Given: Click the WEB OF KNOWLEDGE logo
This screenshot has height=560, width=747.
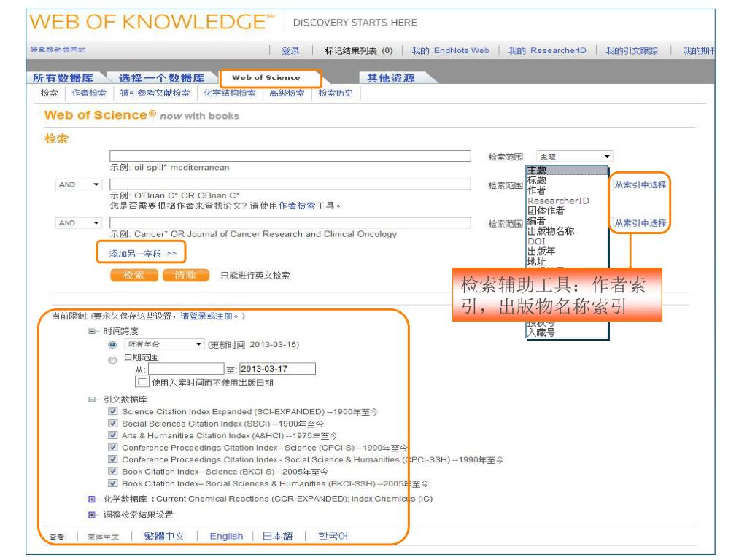Looking at the screenshot, I should (x=152, y=22).
